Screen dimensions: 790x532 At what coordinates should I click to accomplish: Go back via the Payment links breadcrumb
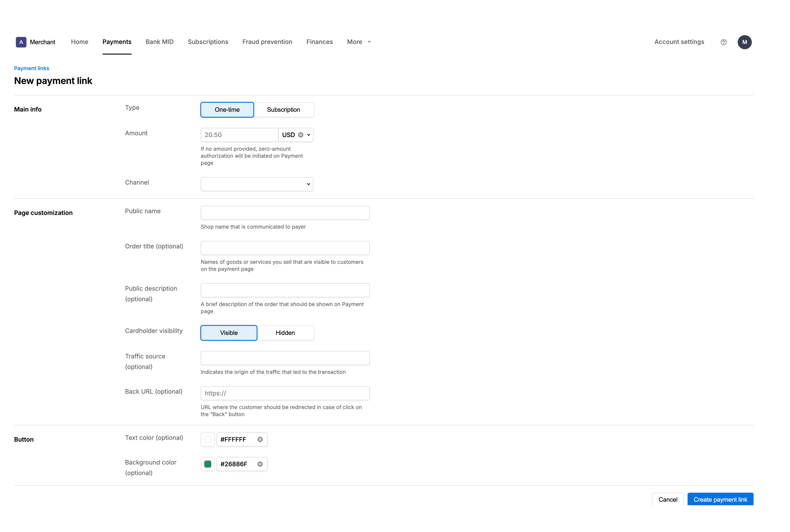pos(31,68)
